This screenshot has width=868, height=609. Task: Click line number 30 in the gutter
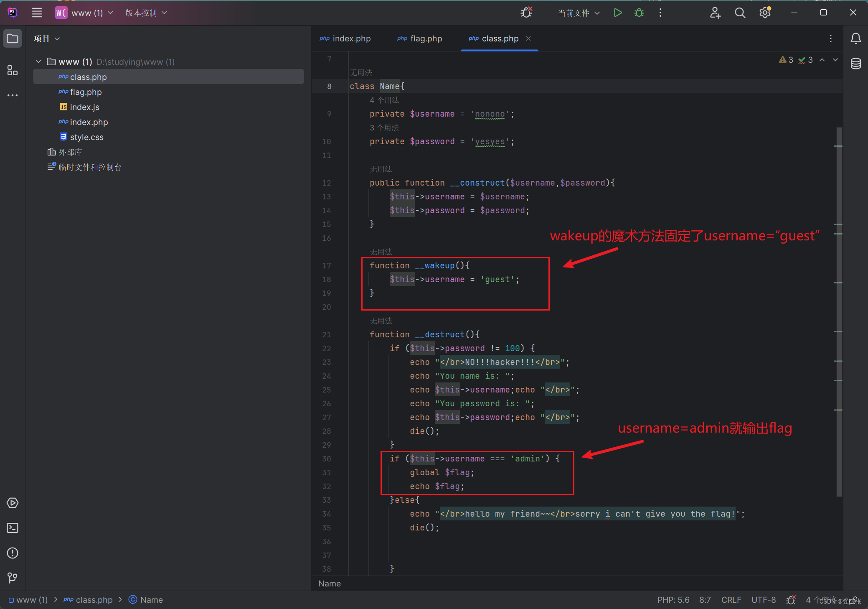327,459
